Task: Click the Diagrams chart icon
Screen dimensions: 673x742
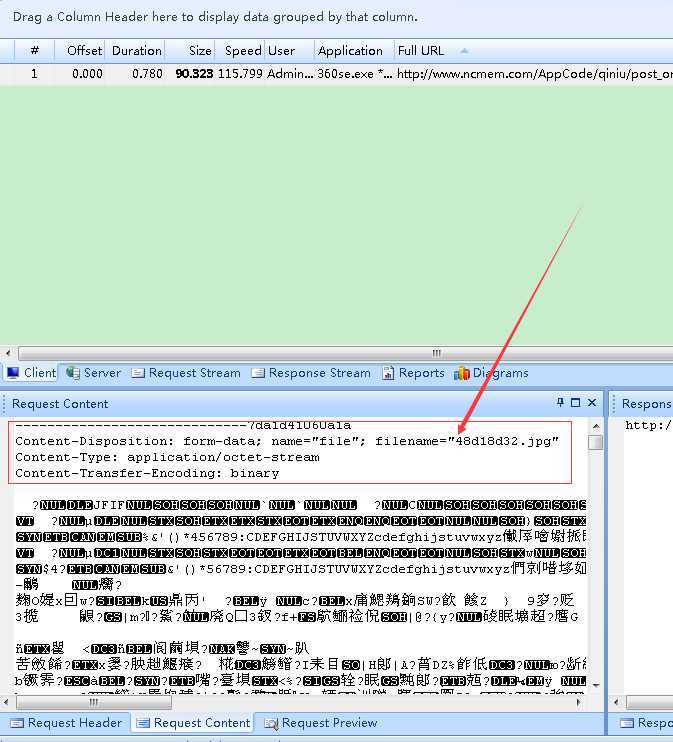Action: tap(461, 373)
